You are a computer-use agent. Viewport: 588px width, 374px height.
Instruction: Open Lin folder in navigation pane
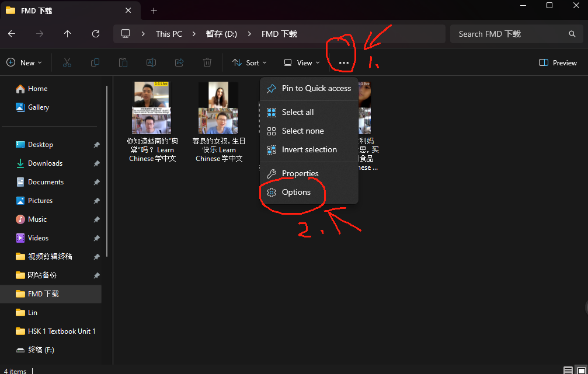click(32, 313)
